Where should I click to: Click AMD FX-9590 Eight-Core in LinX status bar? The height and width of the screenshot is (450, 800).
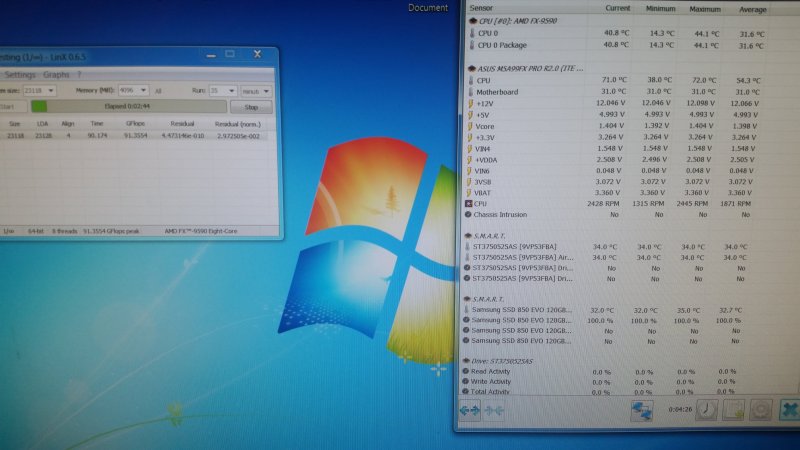[201, 231]
